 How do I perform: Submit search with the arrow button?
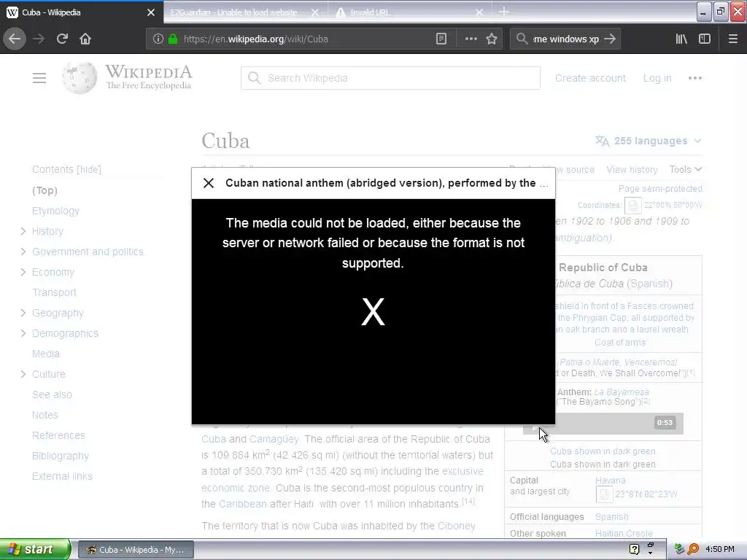click(610, 39)
